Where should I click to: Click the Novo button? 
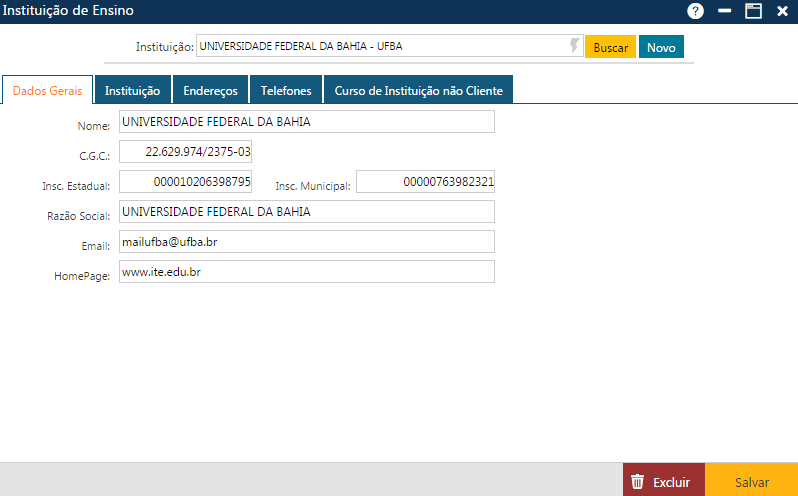661,47
